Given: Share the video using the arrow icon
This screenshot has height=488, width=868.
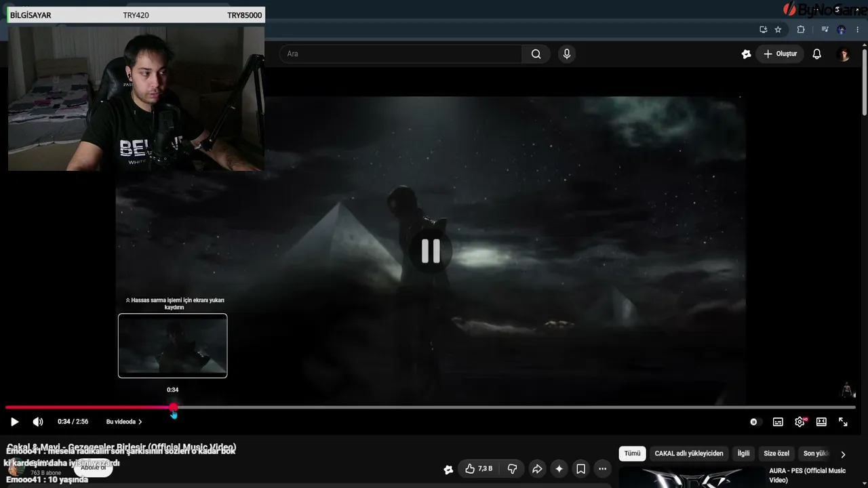Looking at the screenshot, I should [537, 469].
